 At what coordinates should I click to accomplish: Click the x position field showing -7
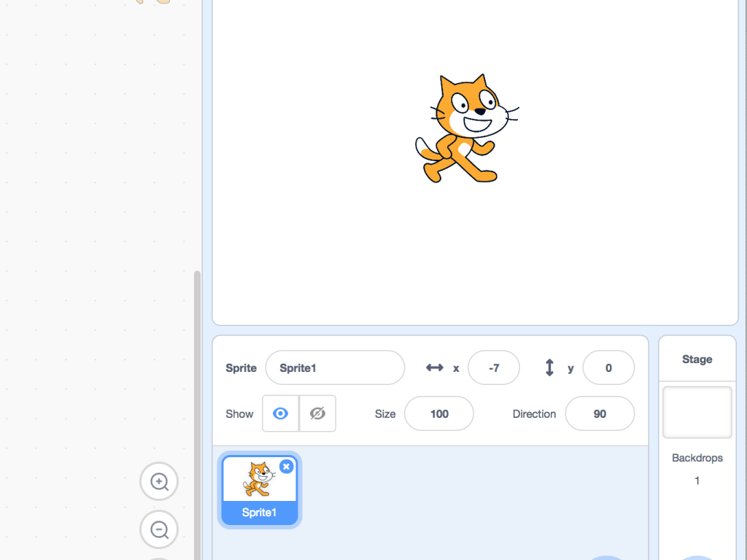pos(494,367)
